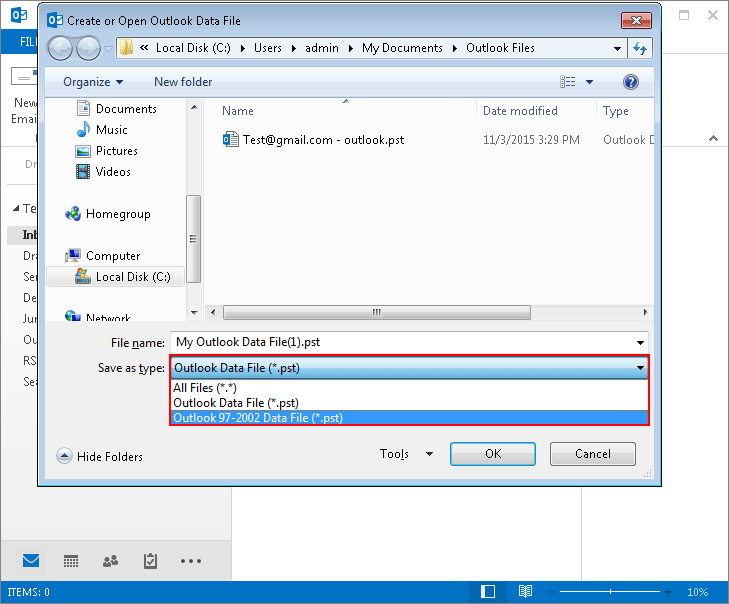
Task: Click the Change your view icon
Action: [x=568, y=82]
